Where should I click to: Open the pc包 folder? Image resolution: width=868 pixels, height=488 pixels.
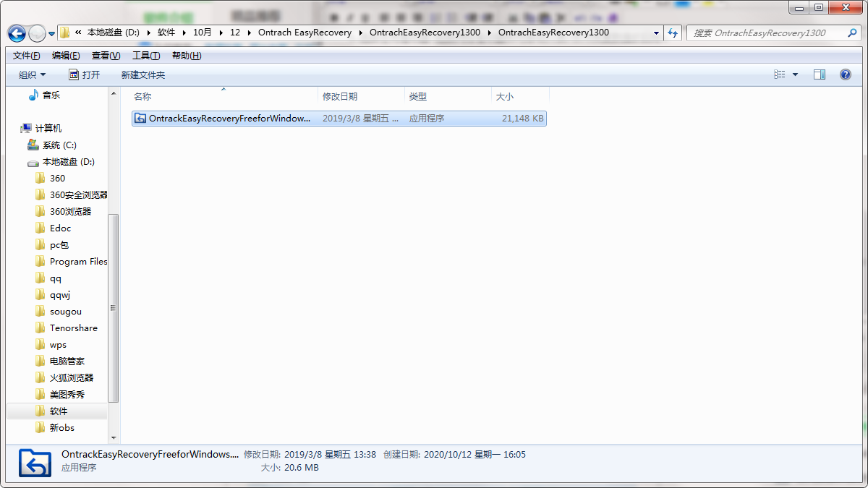coord(59,244)
